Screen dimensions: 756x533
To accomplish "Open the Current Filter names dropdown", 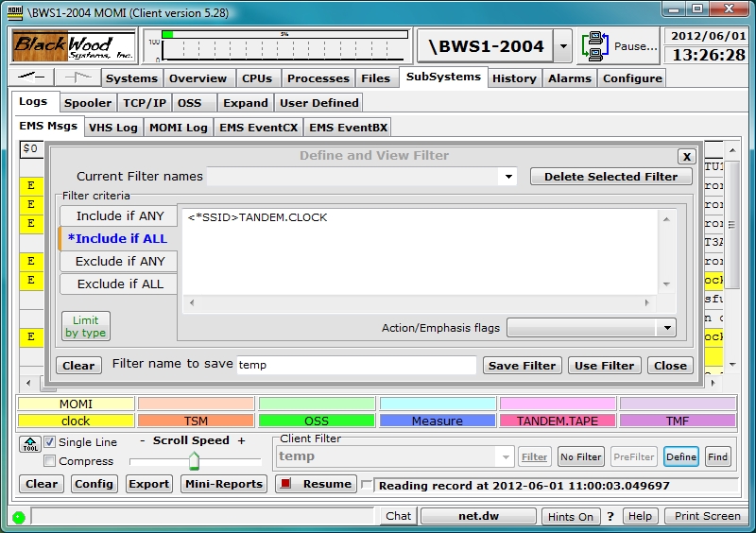I will (509, 177).
